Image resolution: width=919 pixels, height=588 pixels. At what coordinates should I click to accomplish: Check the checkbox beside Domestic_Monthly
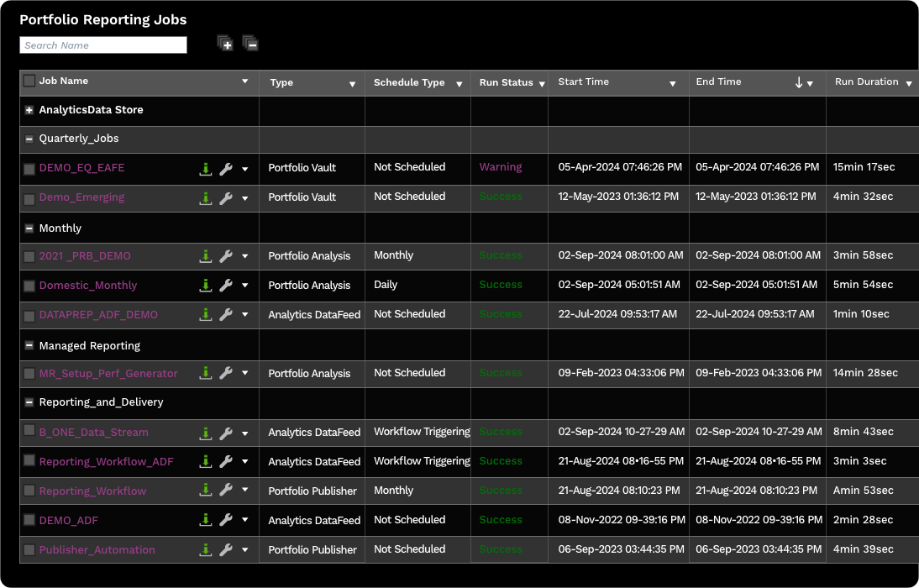coord(29,286)
